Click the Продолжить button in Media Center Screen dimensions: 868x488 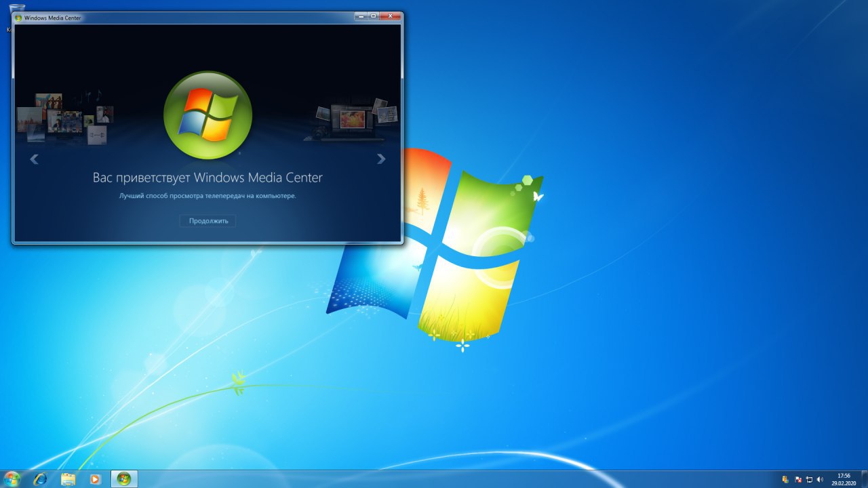pyautogui.click(x=208, y=221)
